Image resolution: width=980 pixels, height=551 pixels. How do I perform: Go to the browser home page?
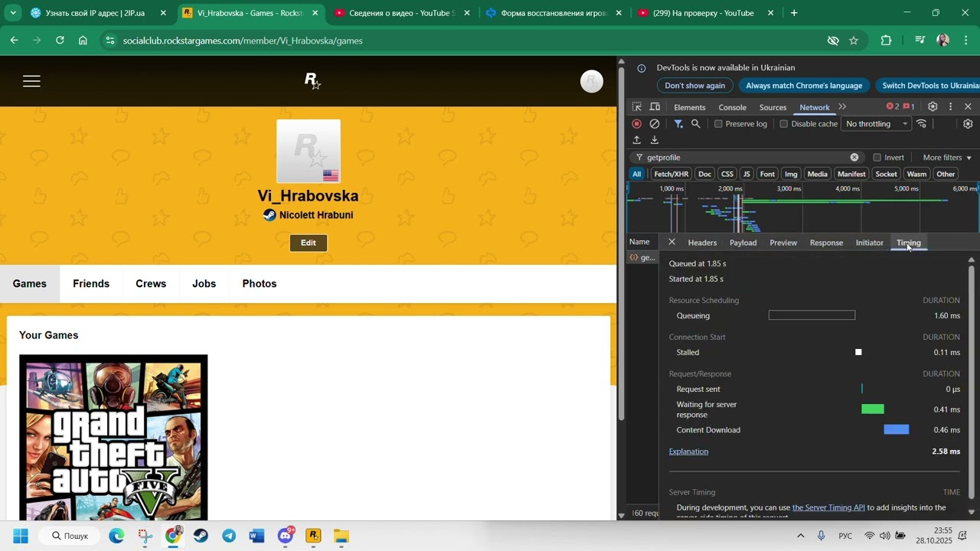tap(83, 41)
